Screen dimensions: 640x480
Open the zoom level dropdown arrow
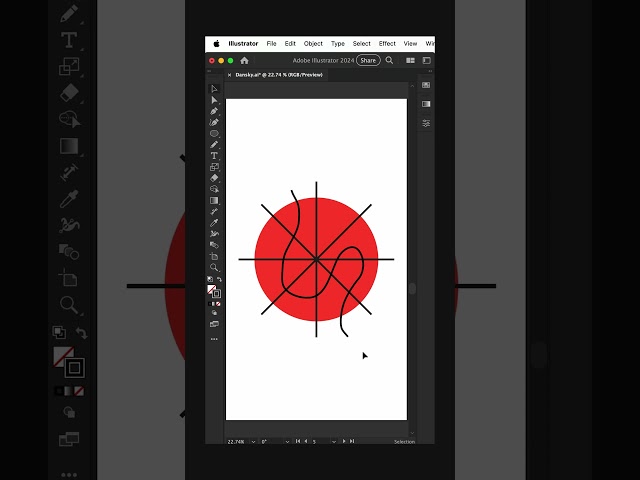coord(253,442)
